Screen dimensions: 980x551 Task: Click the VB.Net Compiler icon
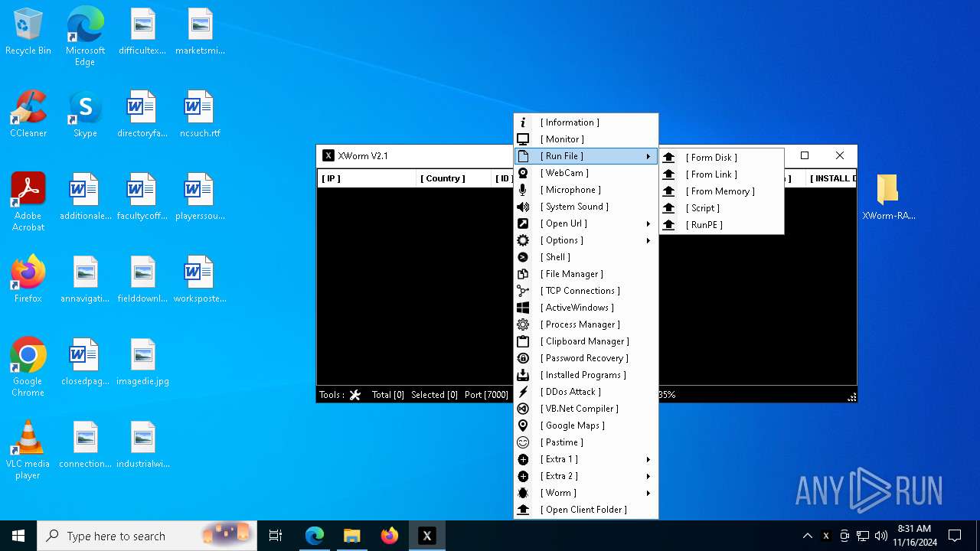(x=523, y=409)
